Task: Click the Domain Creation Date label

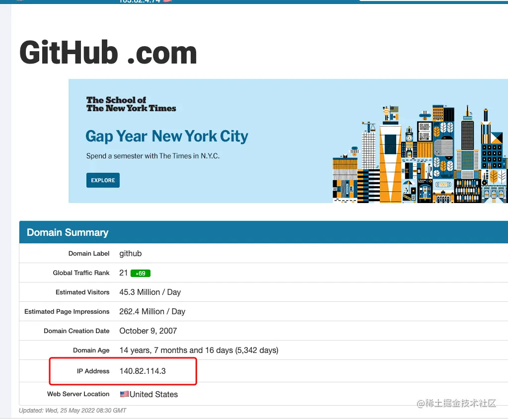Action: (76, 331)
